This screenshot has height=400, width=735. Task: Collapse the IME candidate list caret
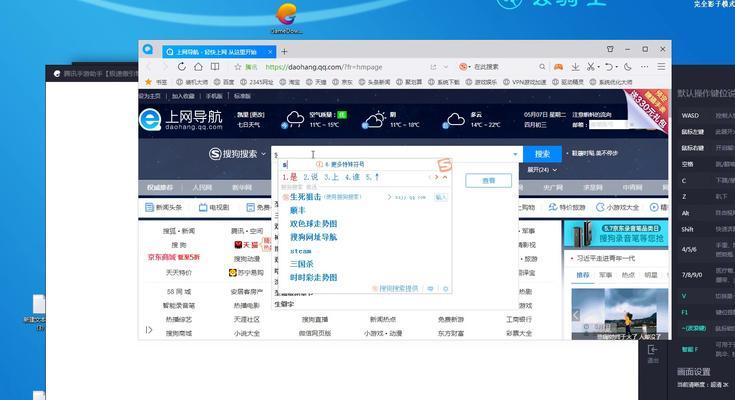click(x=444, y=177)
